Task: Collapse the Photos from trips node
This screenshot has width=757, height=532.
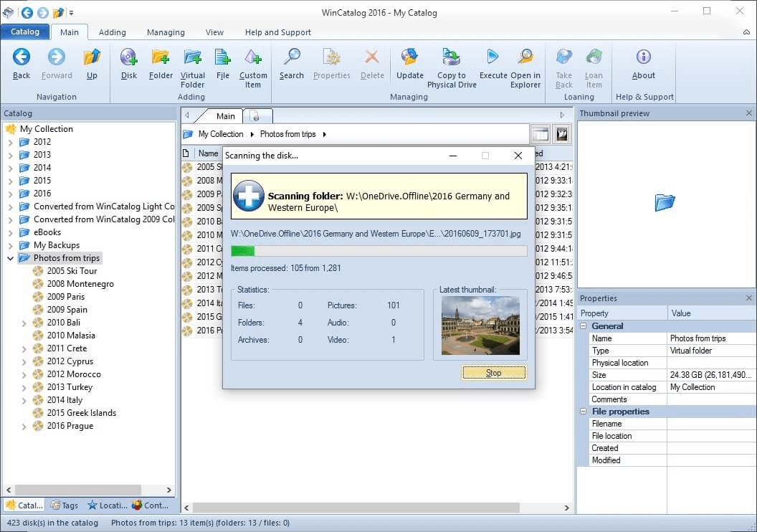Action: click(11, 258)
